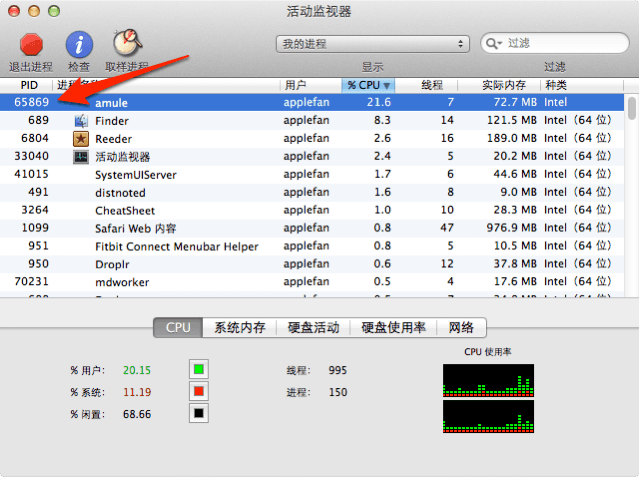Click the process count 150 value
The width and height of the screenshot is (639, 477).
(x=338, y=392)
